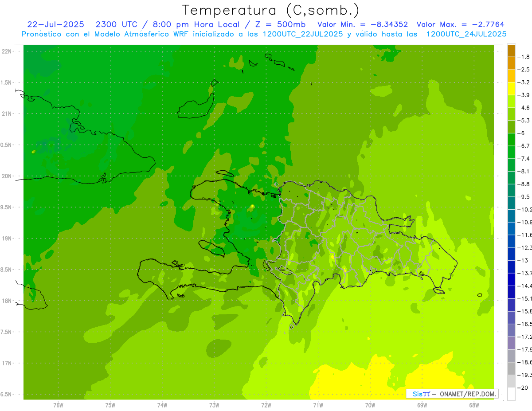
Task: Click the '18N' latitude axis label
Action: tap(6, 301)
